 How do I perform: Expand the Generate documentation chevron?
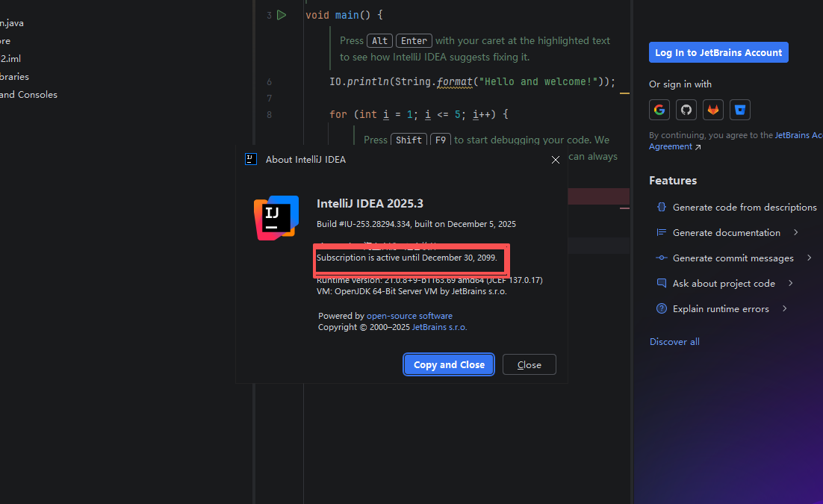click(795, 232)
